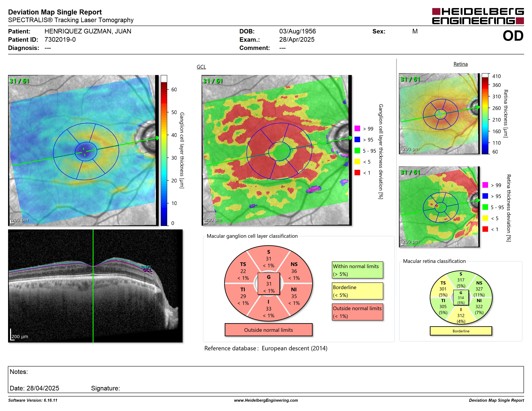This screenshot has width=532, height=411.
Task: Click the Signature field
Action: click(x=105, y=388)
